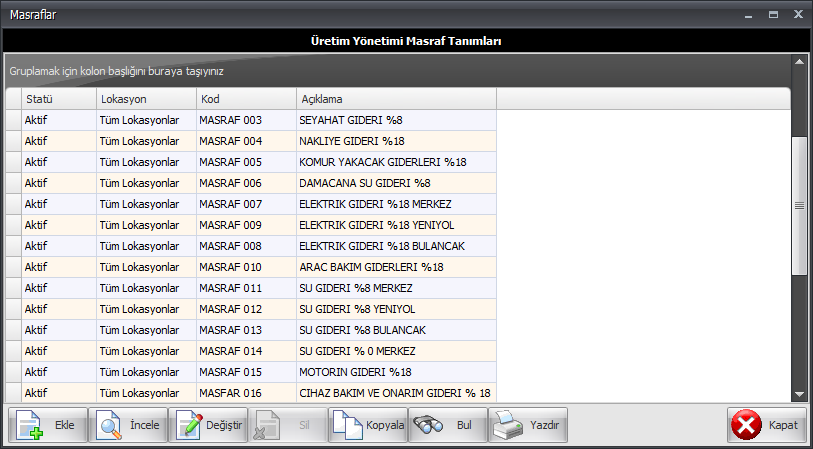Maximize the Masraflar window

click(x=773, y=15)
